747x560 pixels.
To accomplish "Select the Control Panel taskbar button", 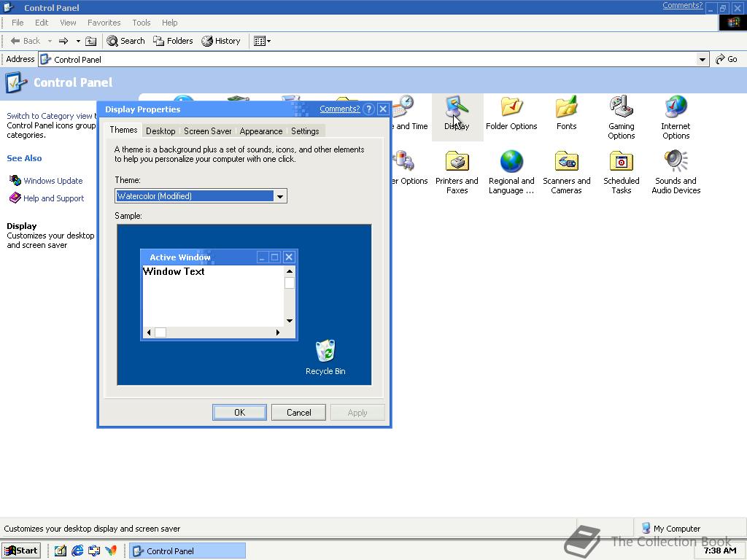I will [x=187, y=551].
